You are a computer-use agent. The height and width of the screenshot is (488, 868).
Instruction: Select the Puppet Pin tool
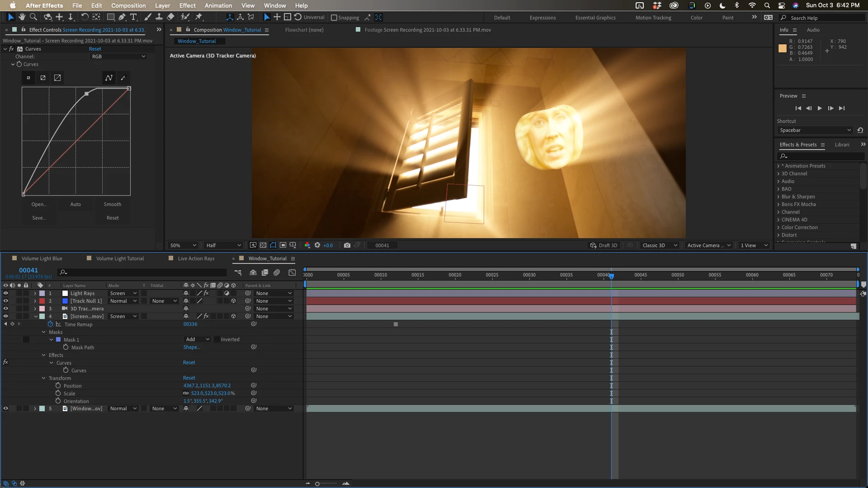198,17
